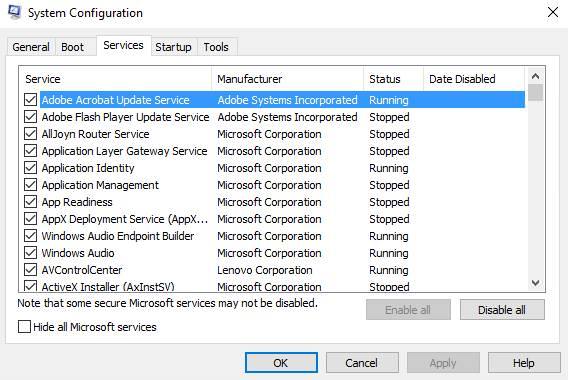
Task: Sort by the Status column header
Action: point(393,79)
